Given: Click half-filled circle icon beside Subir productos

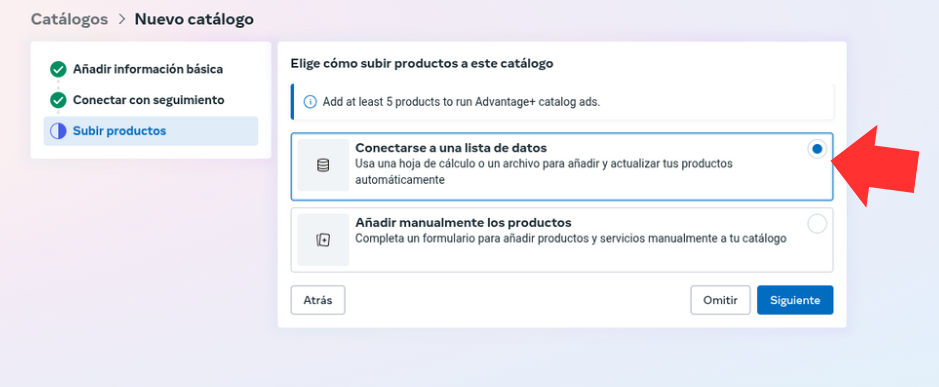Looking at the screenshot, I should pyautogui.click(x=58, y=131).
